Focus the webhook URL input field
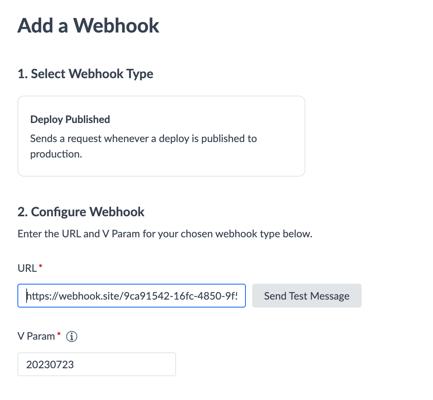Viewport: 433px width, 400px height. coord(132,296)
